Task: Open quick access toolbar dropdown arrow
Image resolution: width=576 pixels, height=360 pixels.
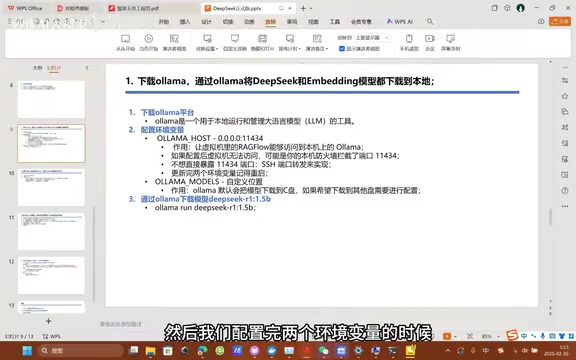Action: click(103, 22)
